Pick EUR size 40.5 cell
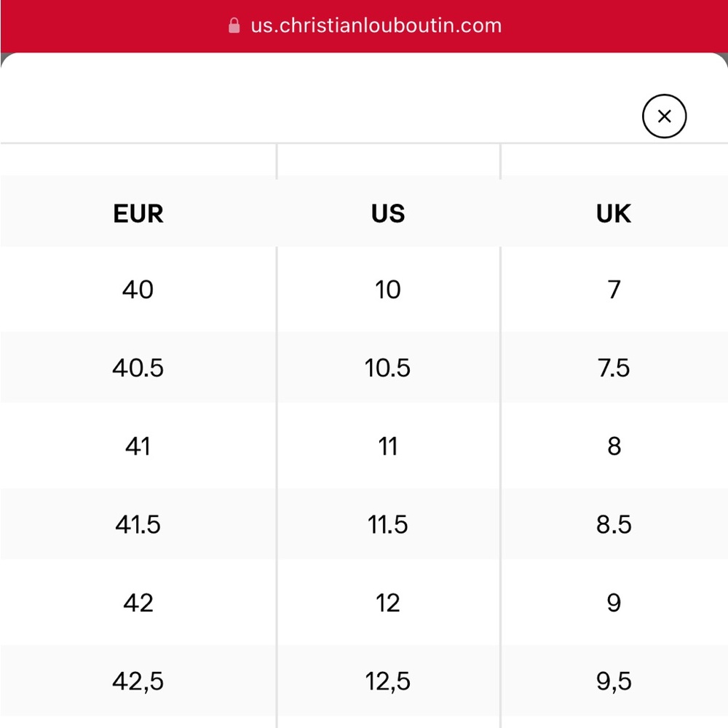 pos(138,368)
